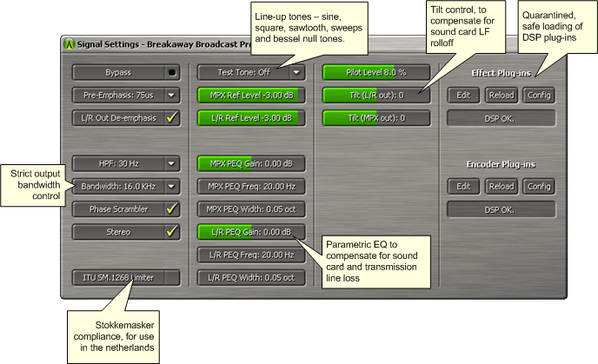This screenshot has height=364, width=598.
Task: Disable the Phase Scrambler checkbox
Action: coord(172,208)
